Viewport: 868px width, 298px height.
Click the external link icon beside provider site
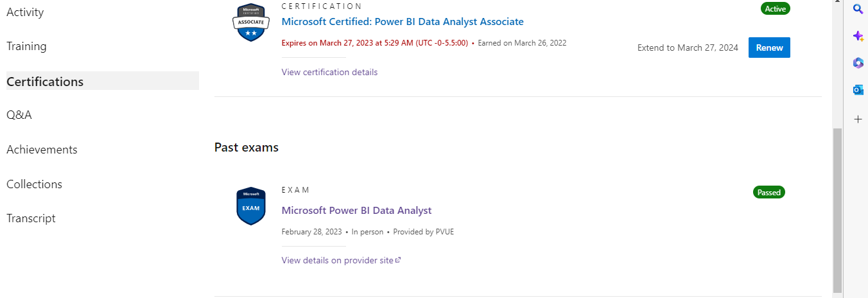[398, 260]
